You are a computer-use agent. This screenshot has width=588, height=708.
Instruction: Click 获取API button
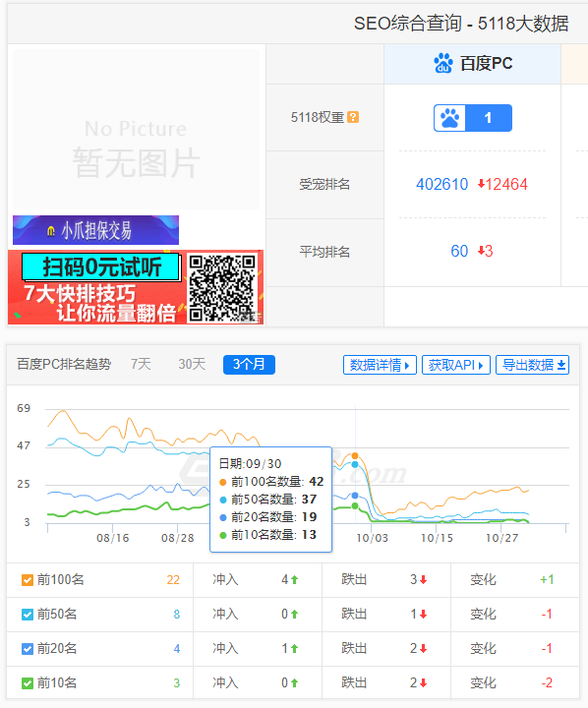click(456, 365)
